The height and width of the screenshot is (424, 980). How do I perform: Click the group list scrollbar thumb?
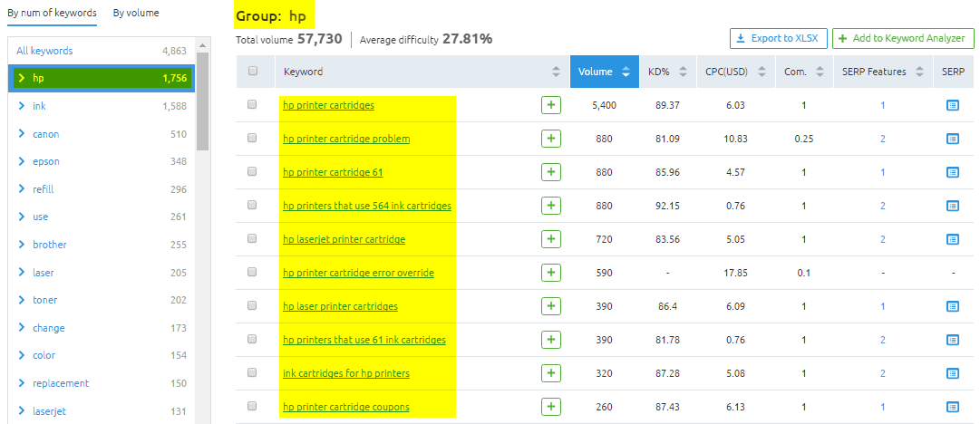(x=202, y=101)
